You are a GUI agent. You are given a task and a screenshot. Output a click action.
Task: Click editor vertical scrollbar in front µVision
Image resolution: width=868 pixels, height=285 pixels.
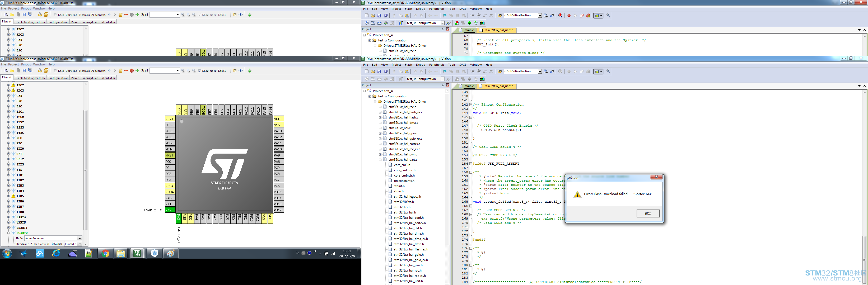(x=864, y=259)
